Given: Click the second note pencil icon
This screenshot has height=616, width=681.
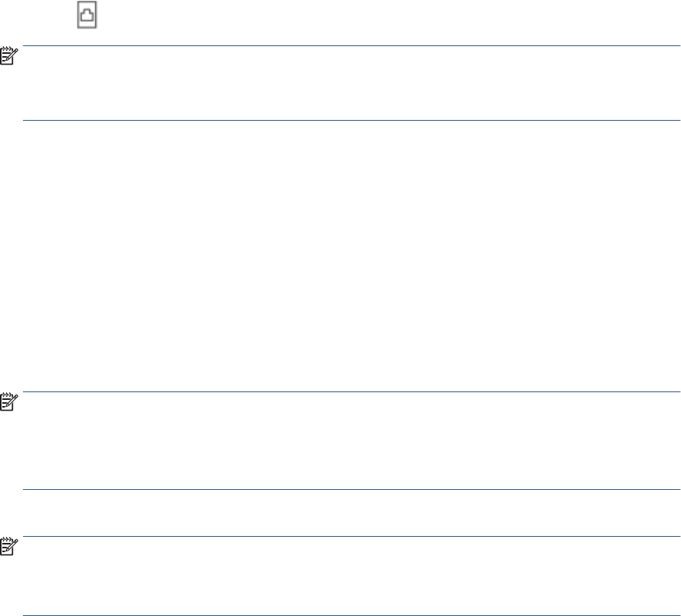Looking at the screenshot, I should coord(9,402).
